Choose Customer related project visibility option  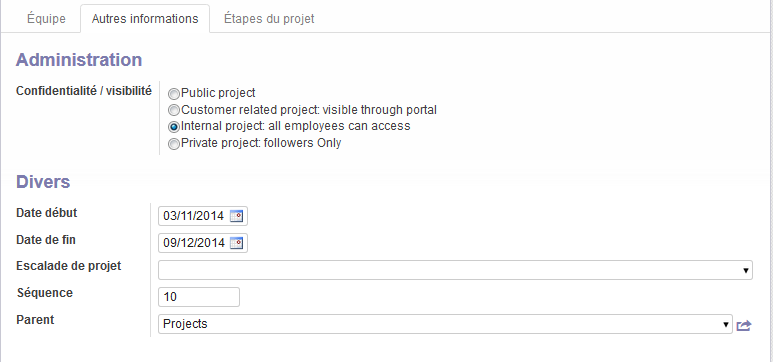[x=174, y=110]
